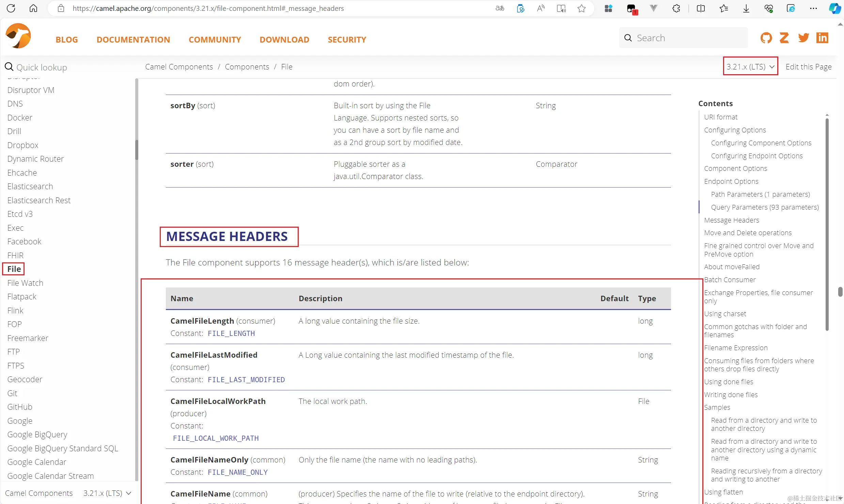Click the Quick lookup magnifier icon

pyautogui.click(x=9, y=67)
